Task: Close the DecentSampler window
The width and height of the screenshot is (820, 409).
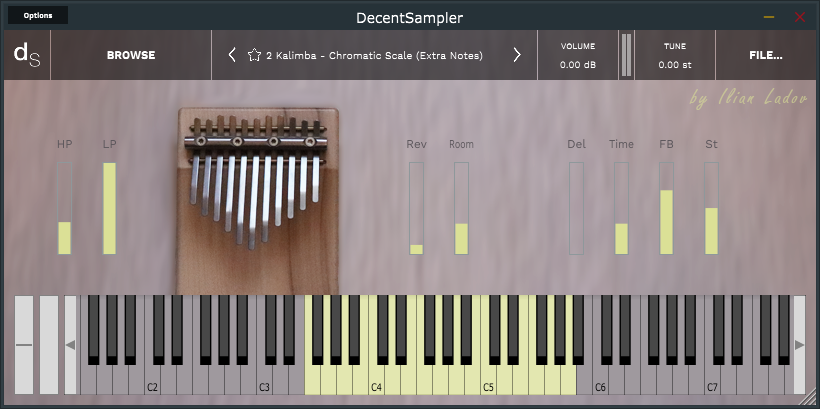Action: (x=800, y=17)
